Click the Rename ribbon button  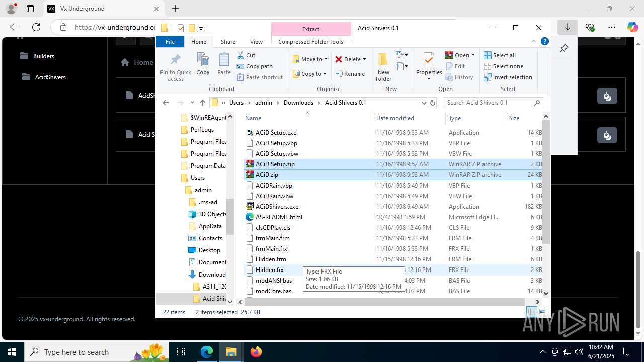point(350,74)
